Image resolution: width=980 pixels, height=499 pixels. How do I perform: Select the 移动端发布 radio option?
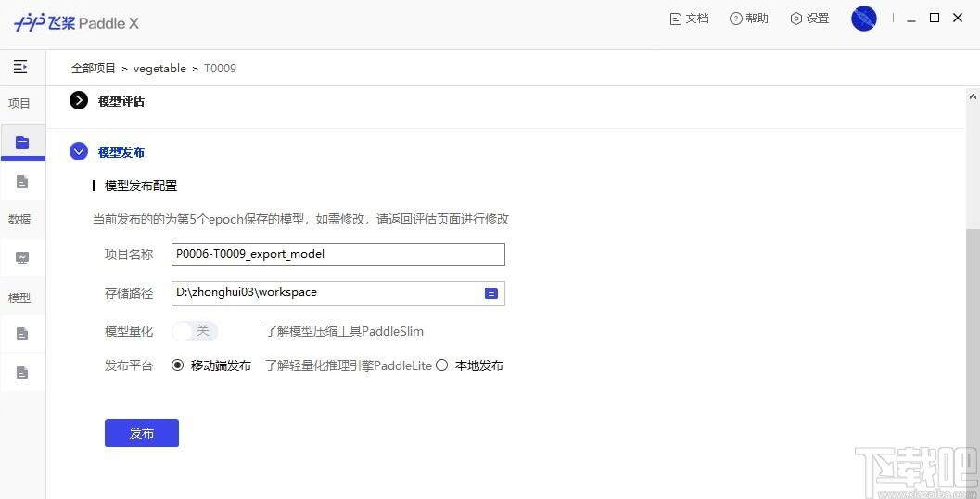point(178,365)
